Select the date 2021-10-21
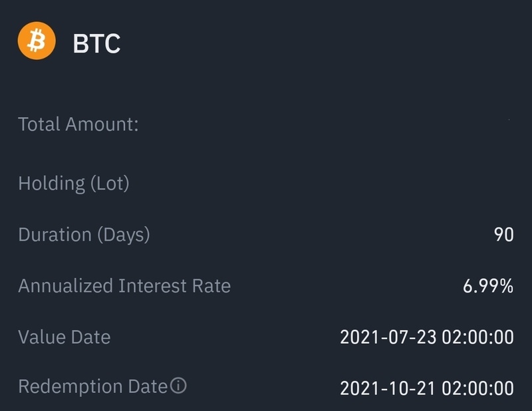The image size is (532, 411). point(388,388)
